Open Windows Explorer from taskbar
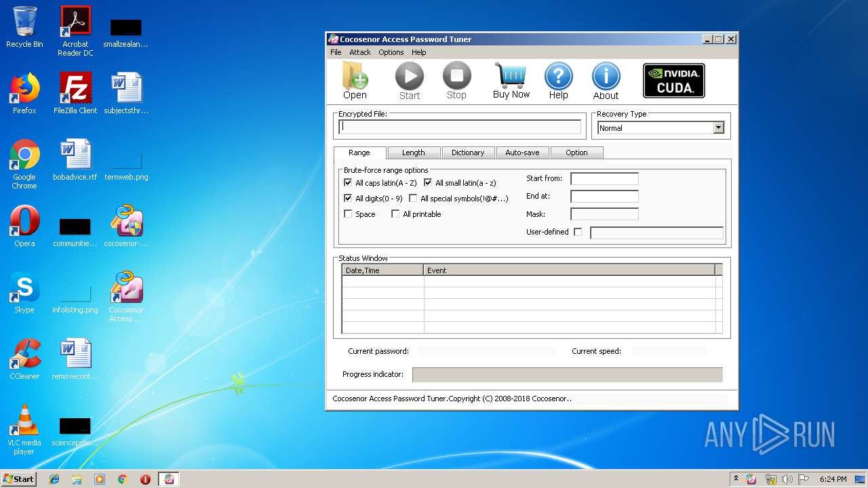Screen dimensions: 868x488 77,479
